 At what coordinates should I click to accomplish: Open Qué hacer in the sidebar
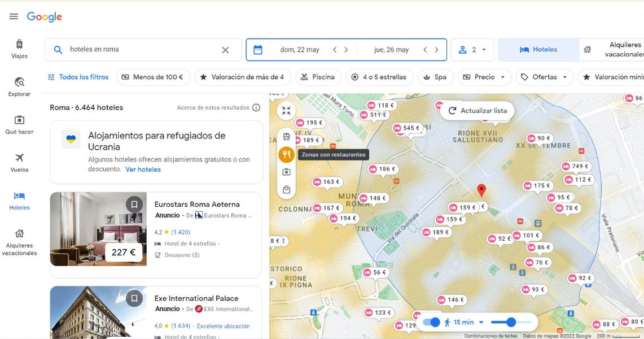[19, 124]
